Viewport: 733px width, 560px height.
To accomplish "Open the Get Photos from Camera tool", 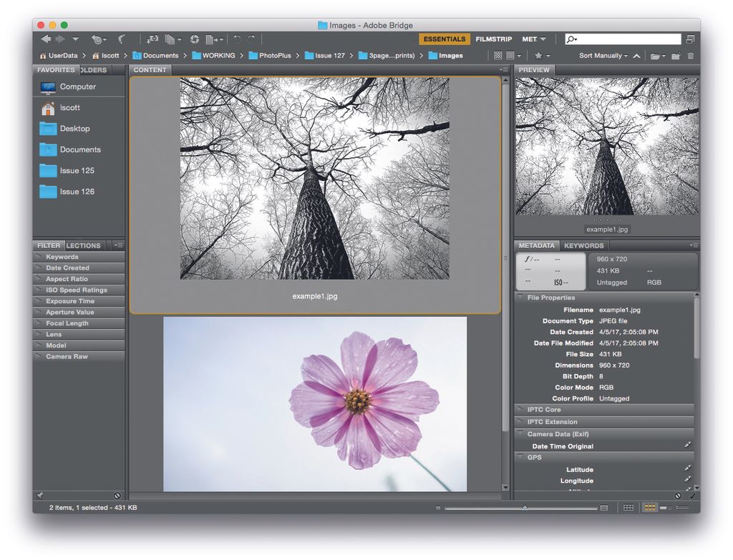I will point(152,39).
